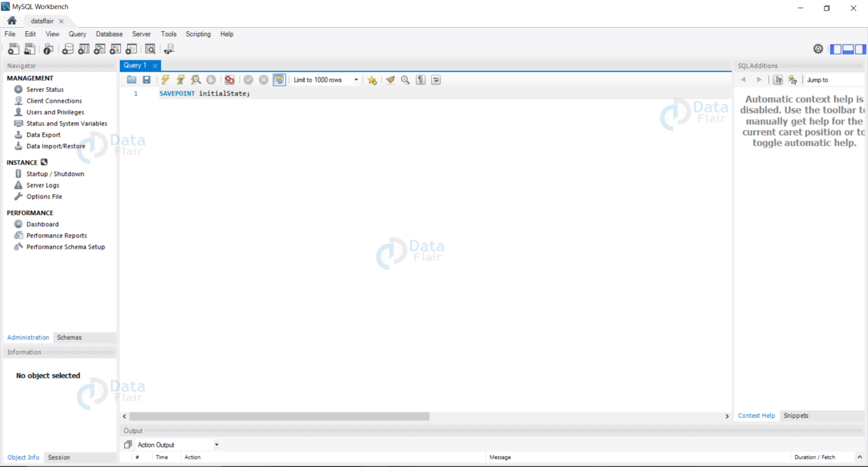Open the Server menu
868x467 pixels.
tap(141, 34)
